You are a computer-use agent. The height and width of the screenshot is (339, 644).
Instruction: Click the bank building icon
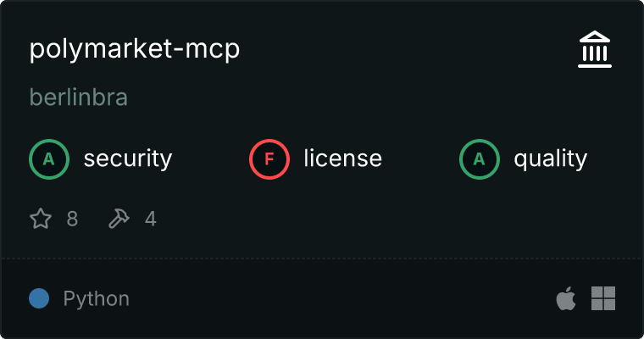coord(595,49)
